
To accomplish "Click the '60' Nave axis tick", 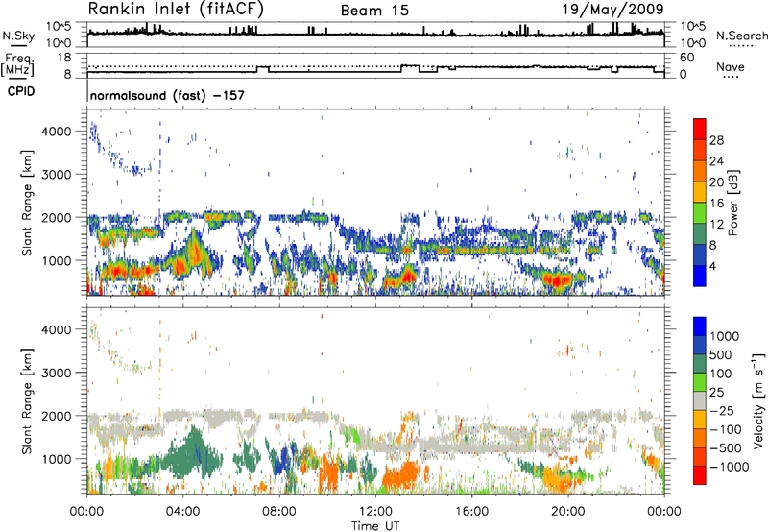I will pos(686,58).
